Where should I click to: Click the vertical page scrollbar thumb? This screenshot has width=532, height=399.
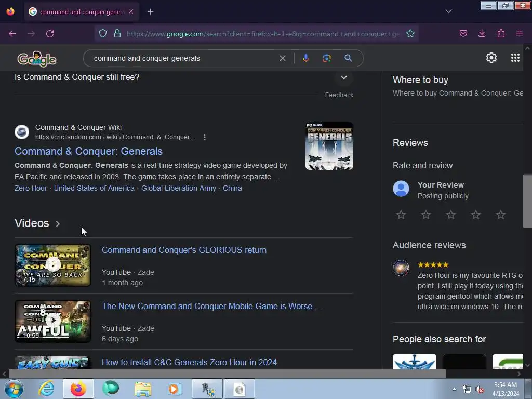tap(527, 201)
